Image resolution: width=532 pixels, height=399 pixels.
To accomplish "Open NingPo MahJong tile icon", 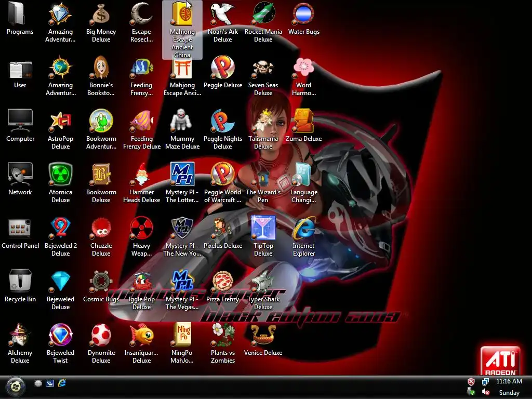I will 182,335.
